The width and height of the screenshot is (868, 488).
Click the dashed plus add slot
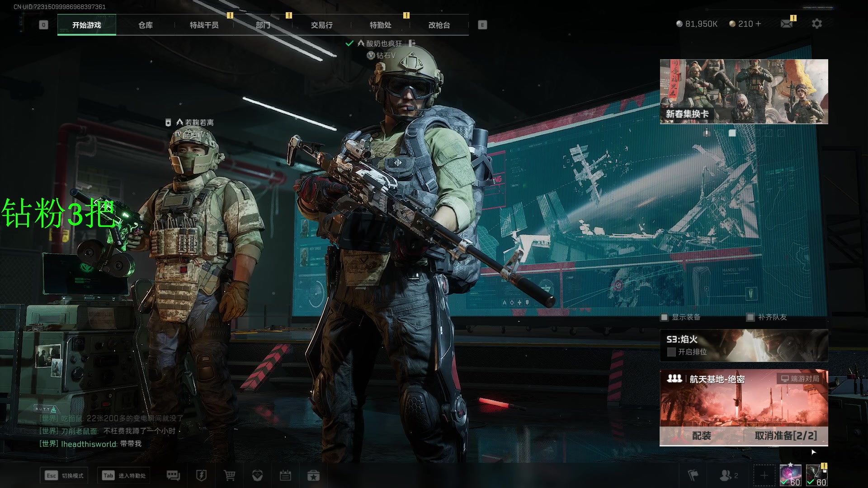764,475
